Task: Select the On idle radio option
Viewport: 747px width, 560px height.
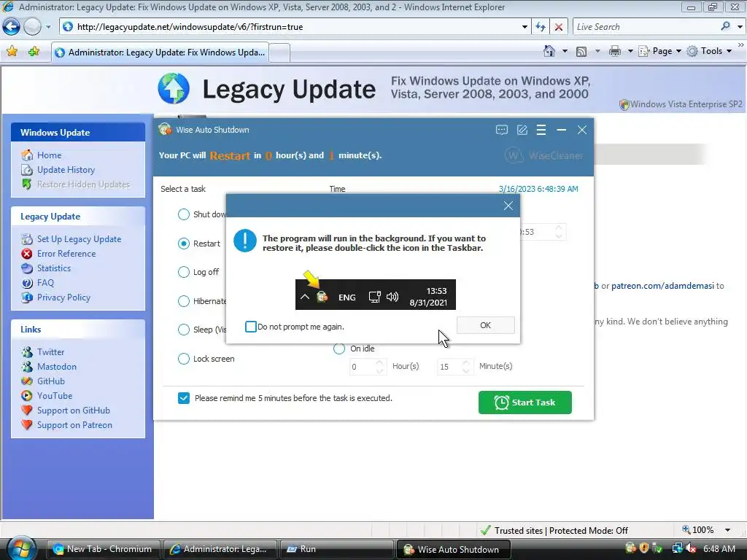Action: coord(338,349)
